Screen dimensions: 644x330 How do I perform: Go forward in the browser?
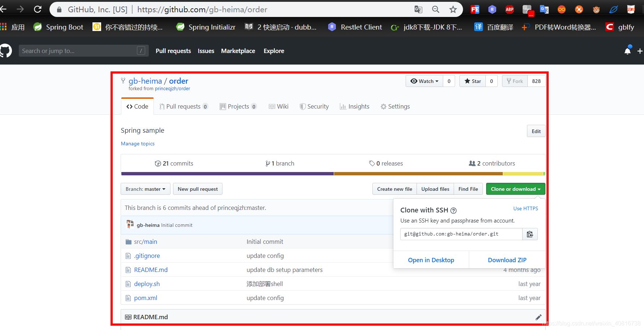pyautogui.click(x=20, y=9)
